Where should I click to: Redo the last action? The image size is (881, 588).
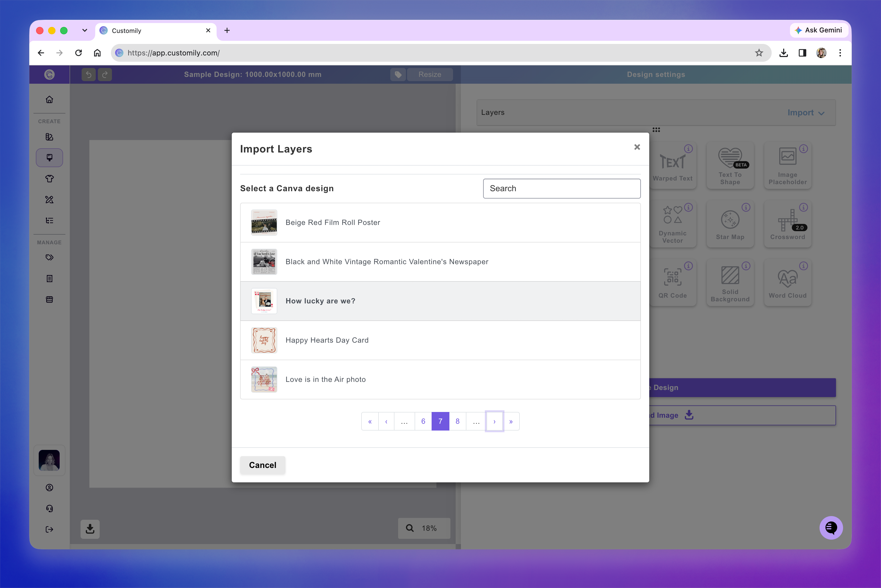[105, 75]
